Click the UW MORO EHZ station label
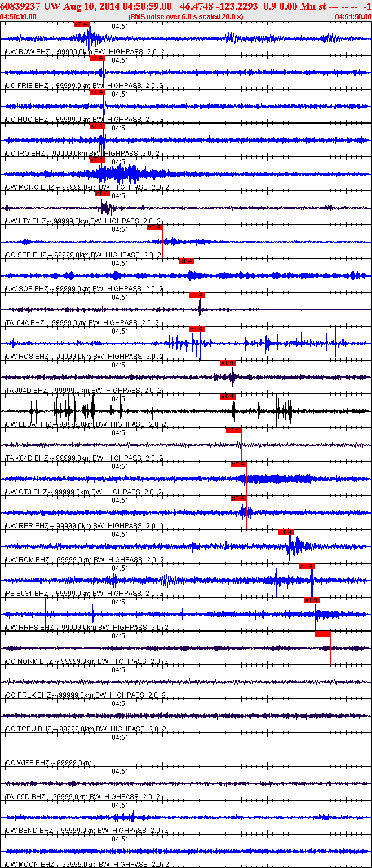372x868 pixels. point(30,187)
